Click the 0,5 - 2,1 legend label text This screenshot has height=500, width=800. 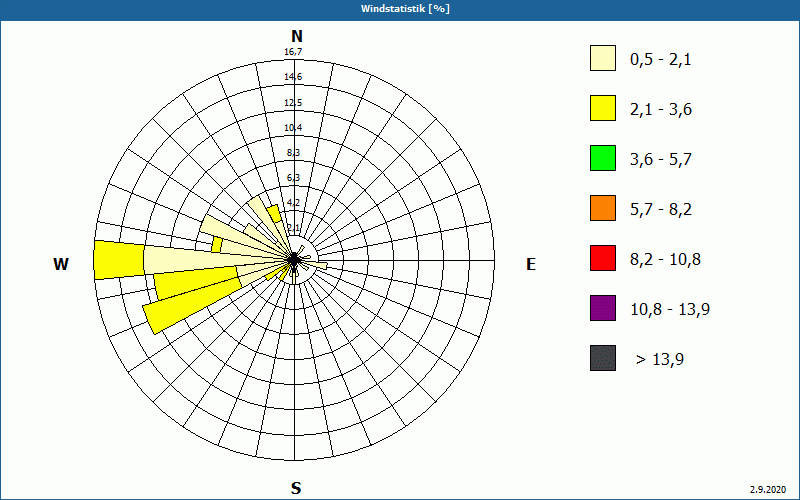661,60
